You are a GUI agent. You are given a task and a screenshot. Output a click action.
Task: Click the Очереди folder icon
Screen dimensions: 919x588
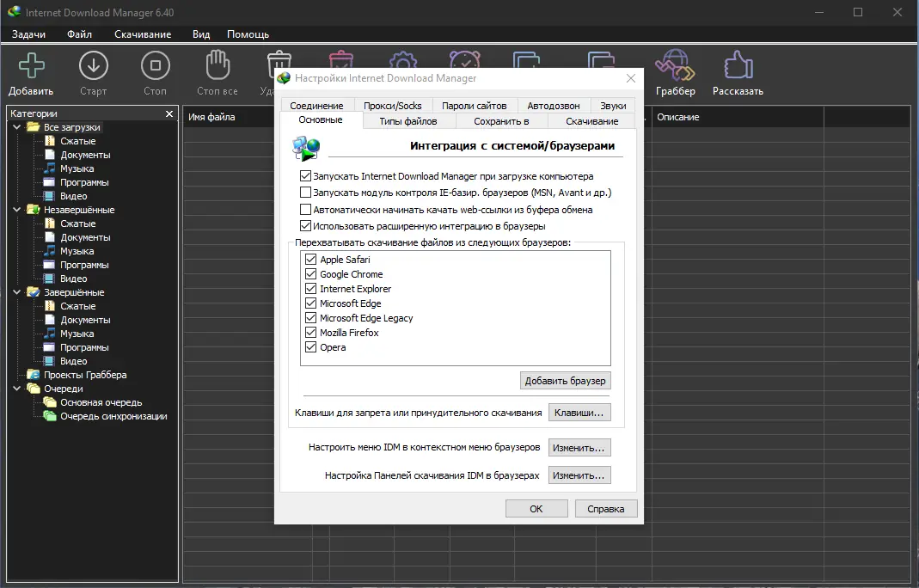(x=34, y=389)
